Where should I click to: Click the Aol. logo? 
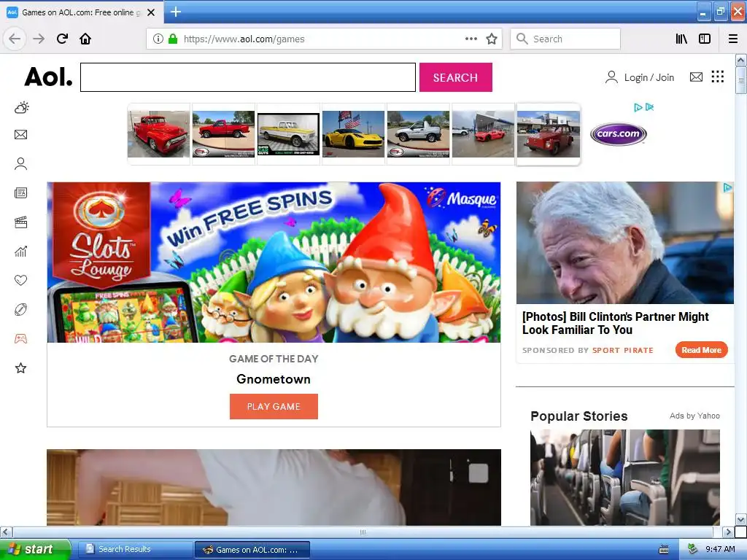(x=49, y=77)
